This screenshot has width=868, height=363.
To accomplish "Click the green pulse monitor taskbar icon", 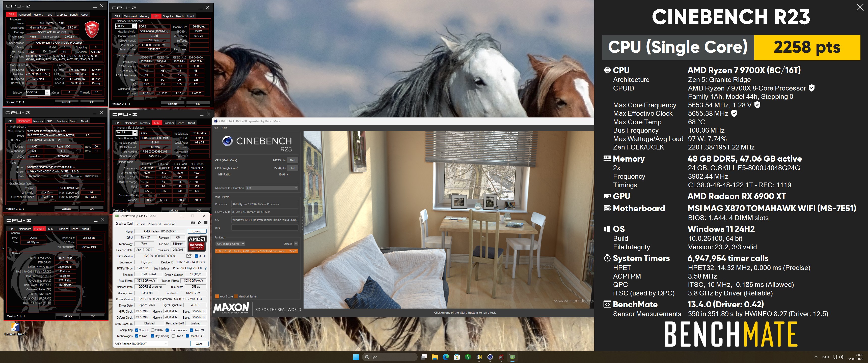I will [x=468, y=357].
